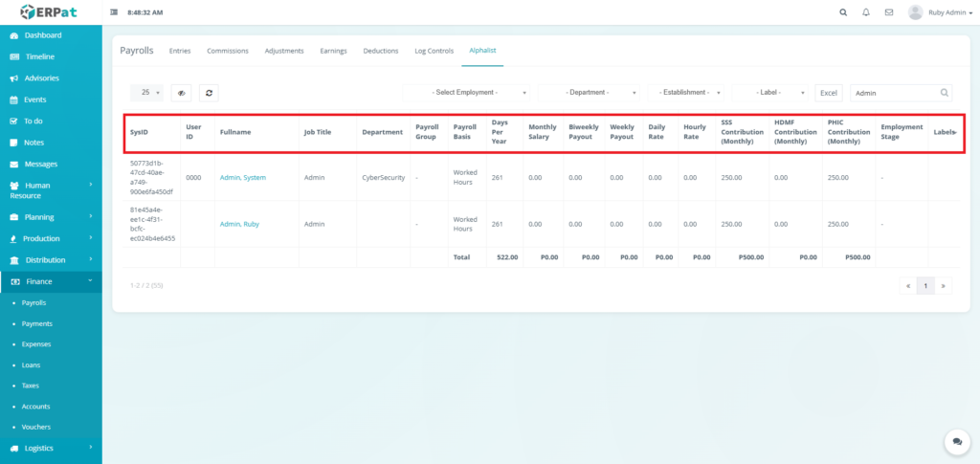Open the Admin, Ruby employee link
The width and height of the screenshot is (980, 464).
(239, 224)
